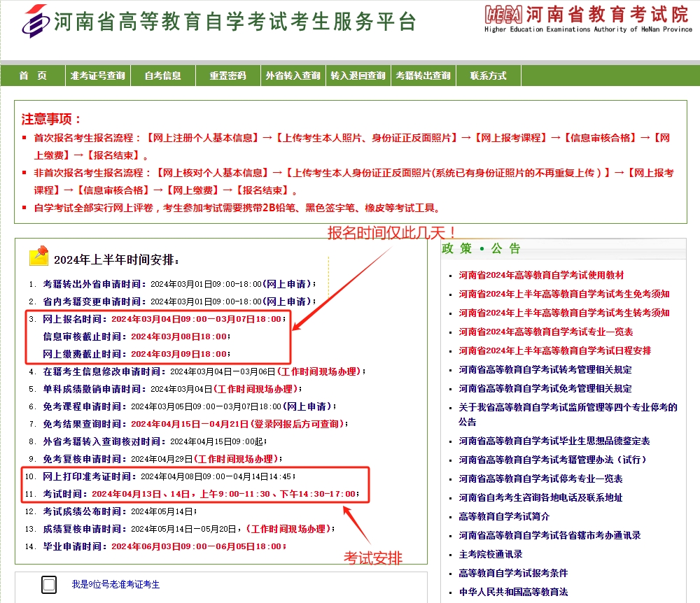Open the 外省转入查询 menu item
700x603 pixels.
tap(293, 76)
